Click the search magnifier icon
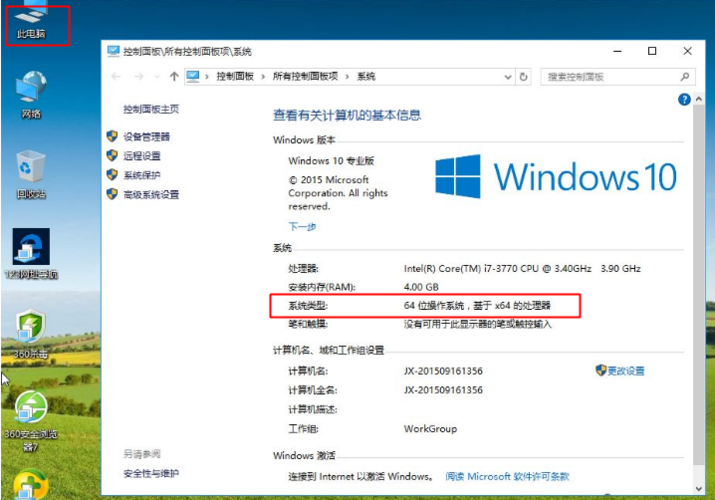The height and width of the screenshot is (500, 715). pos(684,77)
